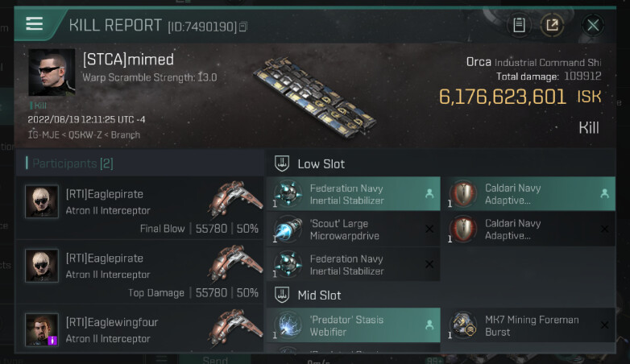The image size is (630, 364).
Task: Click the share/export icon
Action: pos(552,25)
